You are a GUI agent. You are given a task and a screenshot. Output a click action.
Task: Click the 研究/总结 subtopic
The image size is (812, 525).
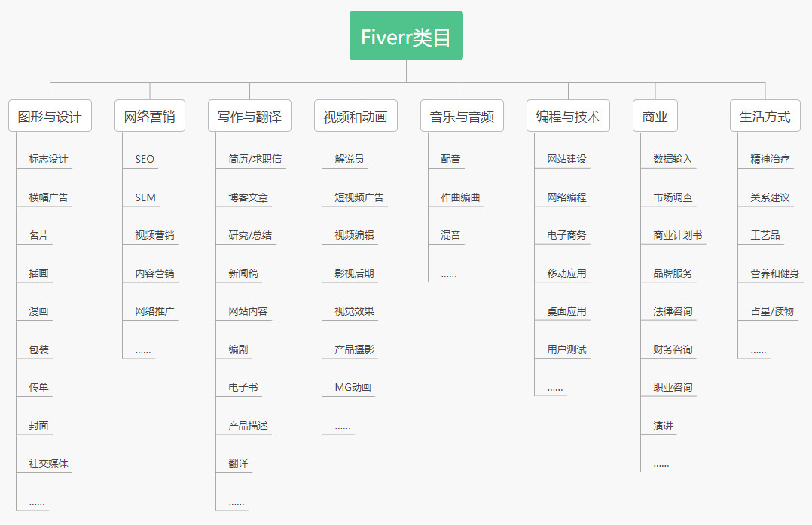[x=250, y=235]
